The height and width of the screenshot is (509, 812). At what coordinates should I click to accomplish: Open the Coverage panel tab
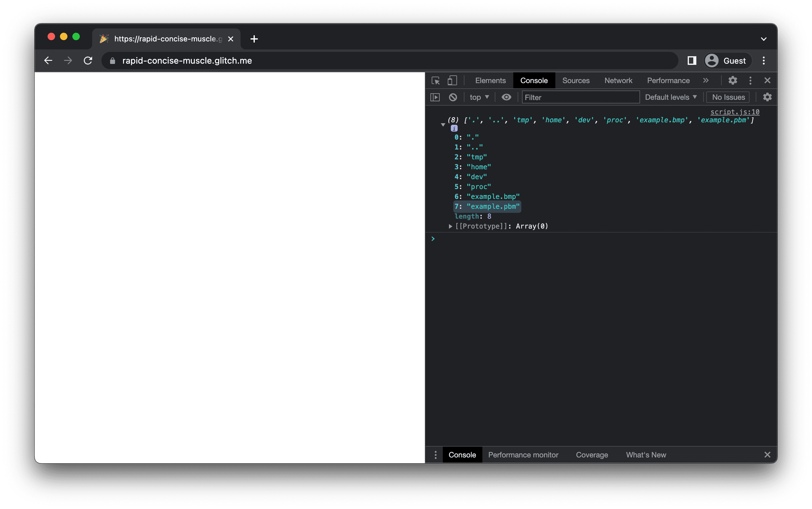pos(592,454)
